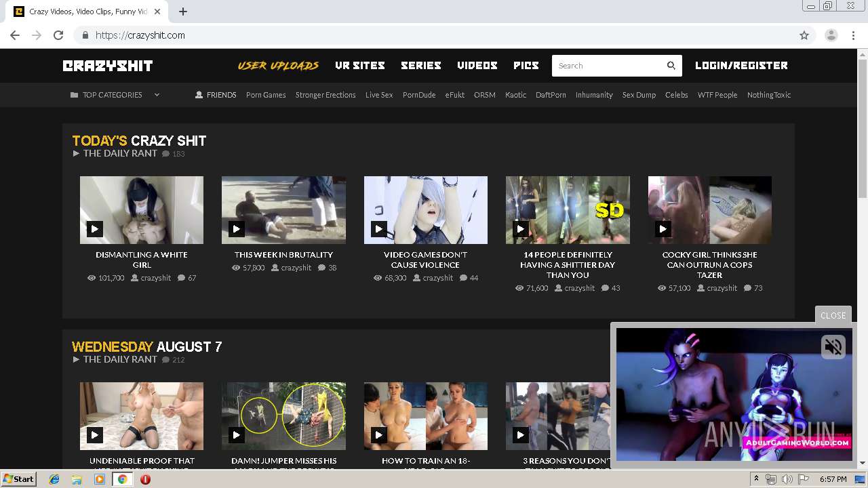Image resolution: width=868 pixels, height=488 pixels.
Task: Open the Pics menu item
Action: point(526,66)
